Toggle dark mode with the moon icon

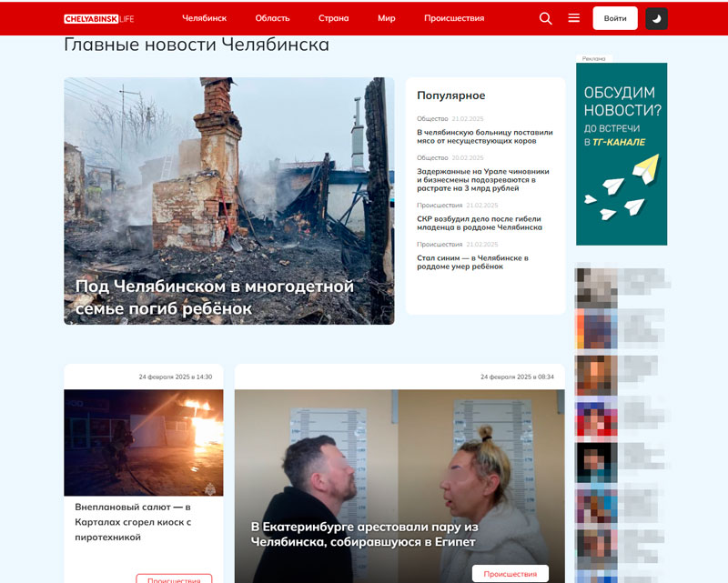[657, 18]
